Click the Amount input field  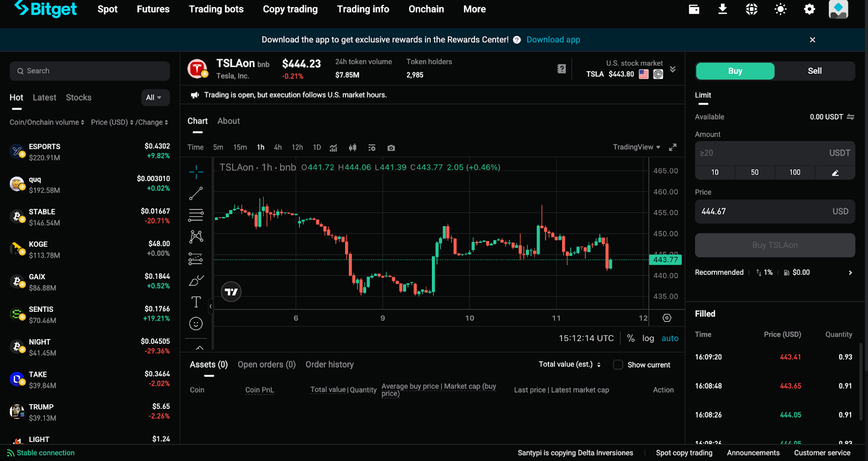tap(775, 153)
